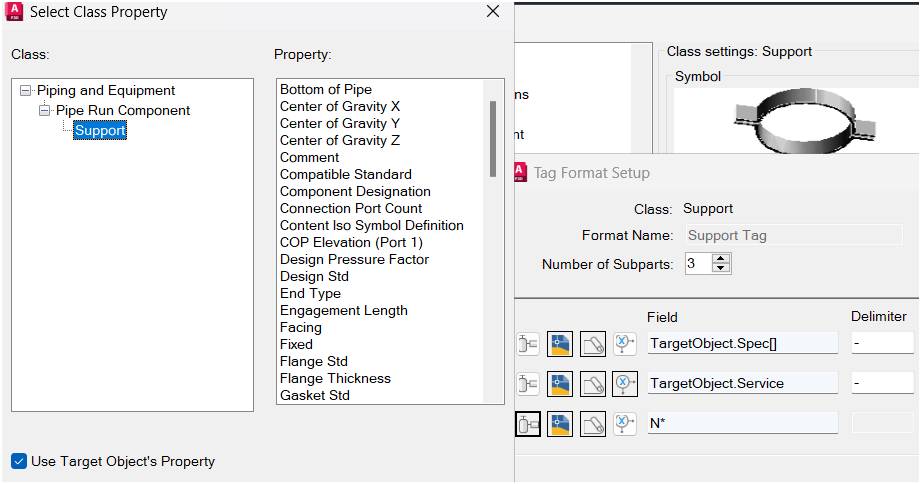Select 'End Type' property
The width and height of the screenshot is (921, 484).
click(310, 294)
